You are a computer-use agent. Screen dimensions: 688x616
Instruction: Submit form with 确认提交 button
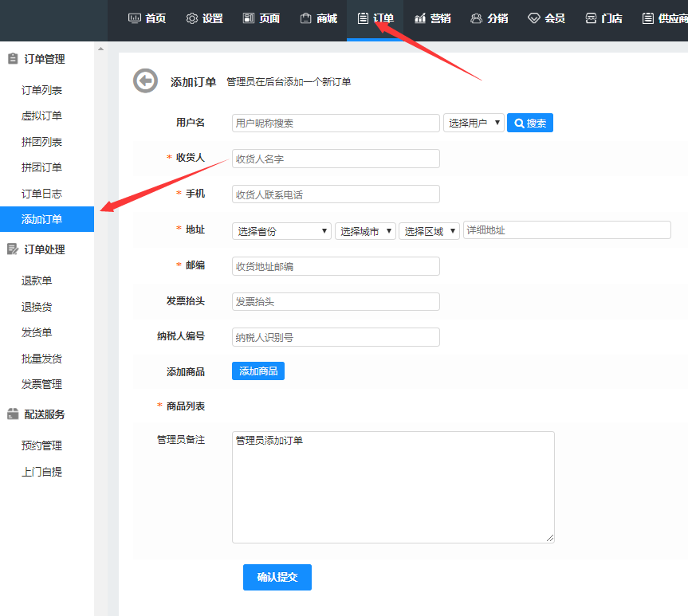[277, 577]
